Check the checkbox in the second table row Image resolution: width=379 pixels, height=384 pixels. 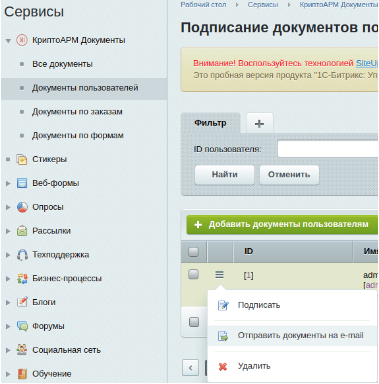(x=194, y=322)
